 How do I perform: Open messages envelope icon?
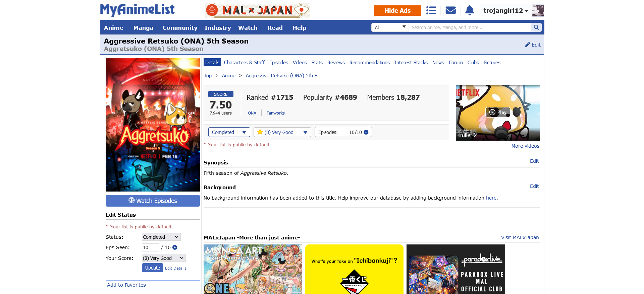click(450, 10)
